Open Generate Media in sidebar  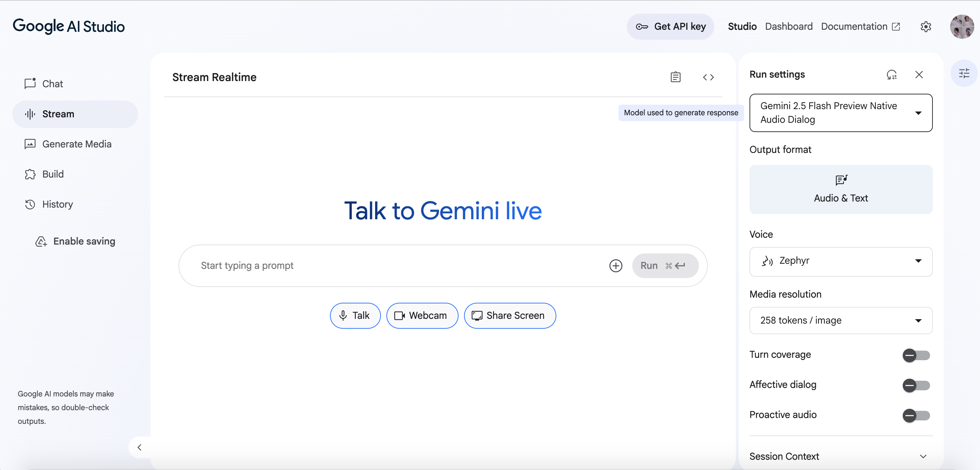tap(75, 144)
